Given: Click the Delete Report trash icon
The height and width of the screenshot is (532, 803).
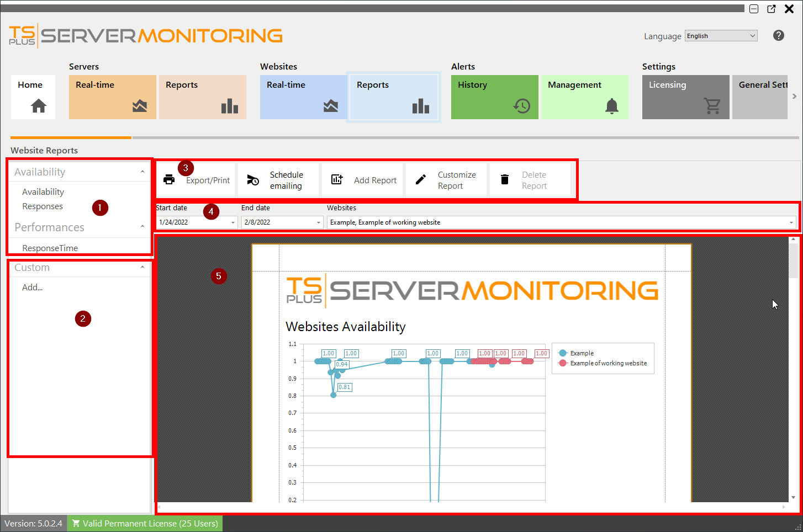Looking at the screenshot, I should pos(504,179).
